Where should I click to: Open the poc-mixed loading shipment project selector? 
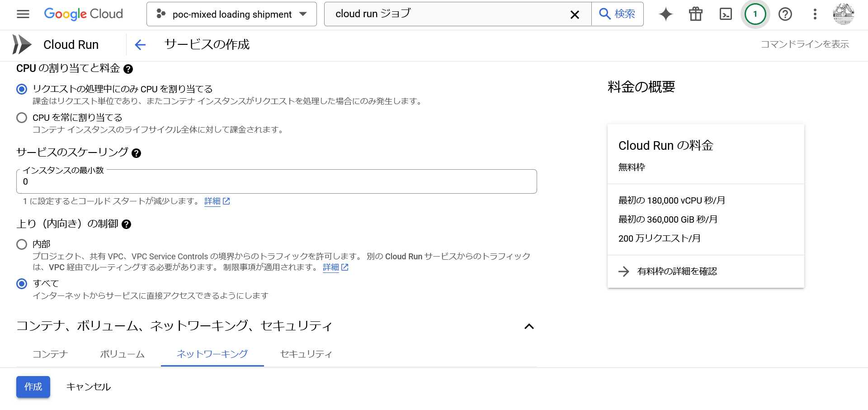(x=231, y=14)
